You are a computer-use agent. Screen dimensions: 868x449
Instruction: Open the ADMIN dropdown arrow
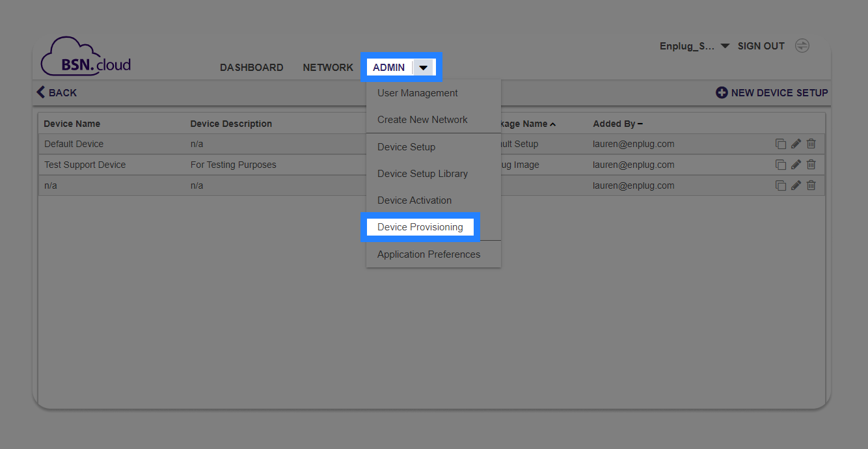424,67
